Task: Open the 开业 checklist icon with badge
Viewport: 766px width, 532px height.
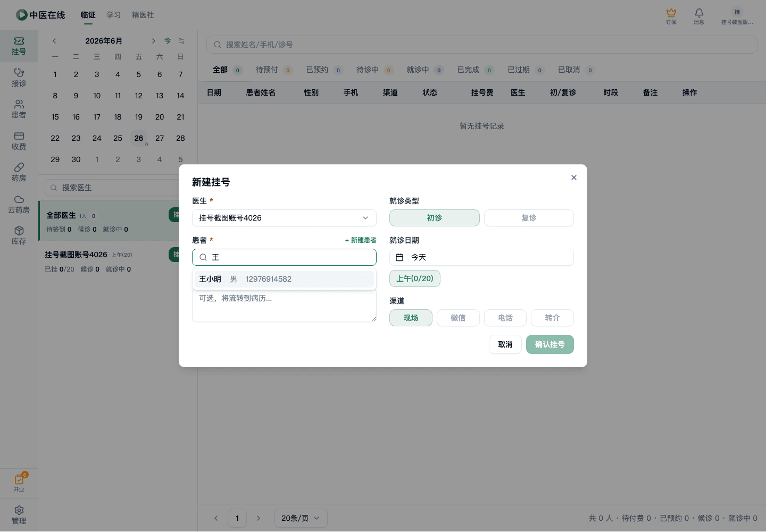Action: (x=19, y=483)
